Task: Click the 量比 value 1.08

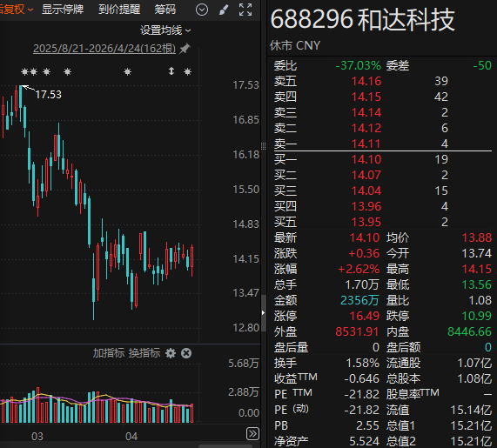Action: pyautogui.click(x=480, y=300)
